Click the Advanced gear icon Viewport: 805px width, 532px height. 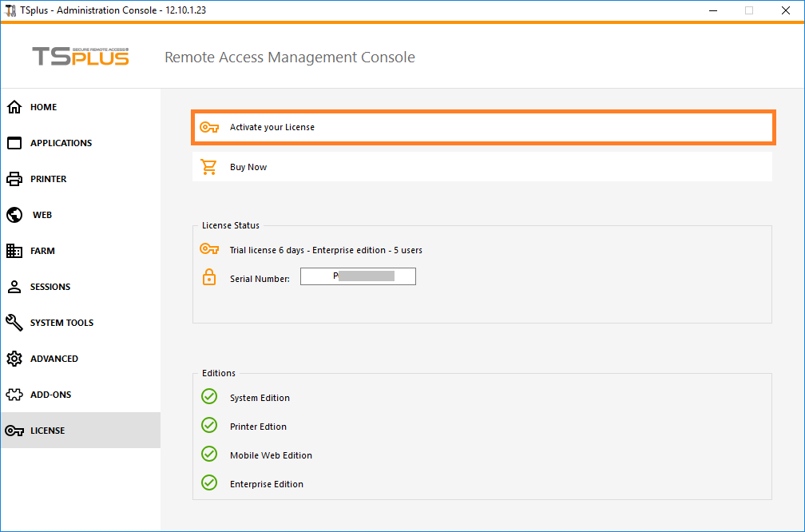click(14, 359)
